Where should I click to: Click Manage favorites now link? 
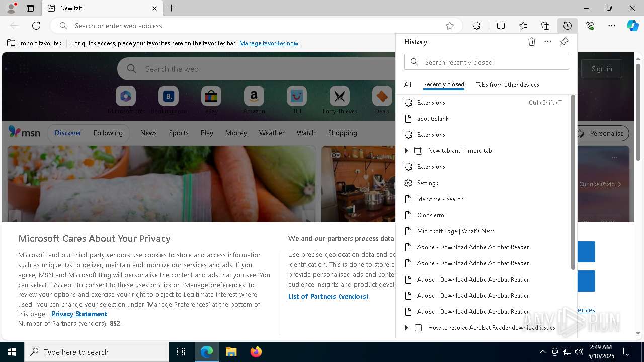[269, 43]
